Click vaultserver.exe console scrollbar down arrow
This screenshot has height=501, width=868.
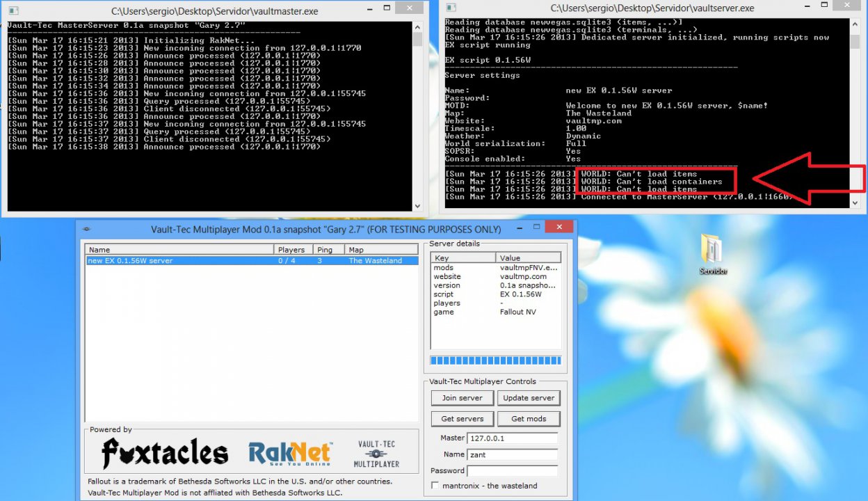coord(855,202)
